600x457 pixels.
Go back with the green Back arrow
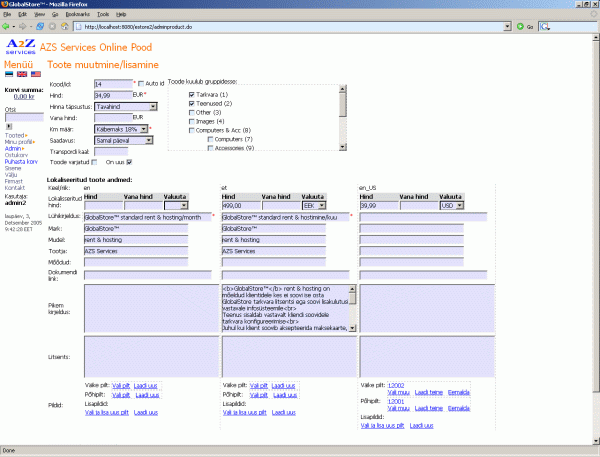[x=5, y=26]
